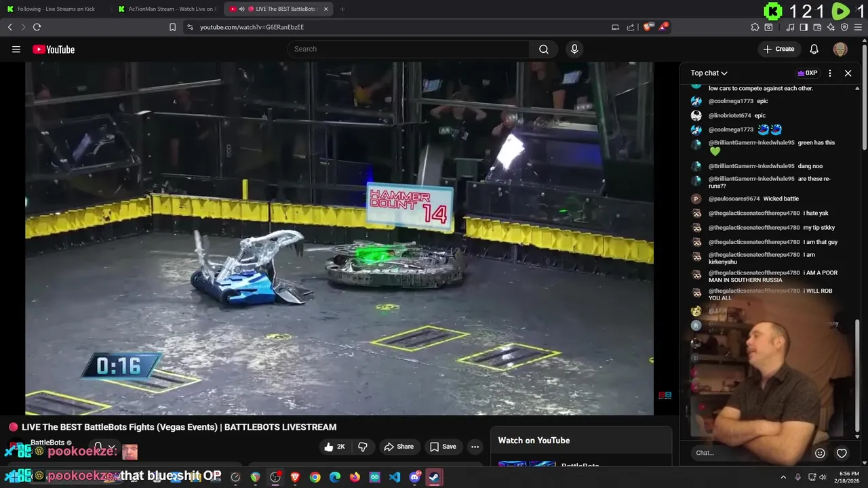Toggle the browser sidebar panel
This screenshot has width=868, height=488.
coord(804,27)
